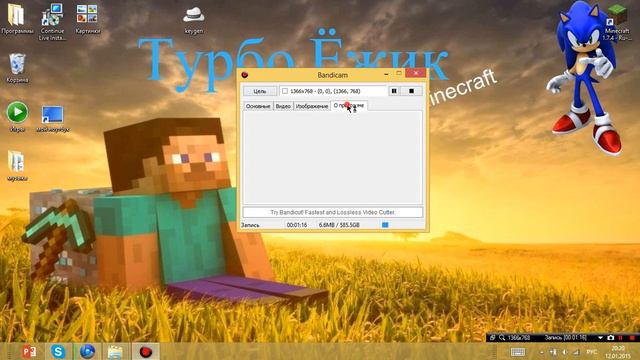Open the Continue Live Insta... desktop shortcut
640x360 pixels.
(x=52, y=21)
